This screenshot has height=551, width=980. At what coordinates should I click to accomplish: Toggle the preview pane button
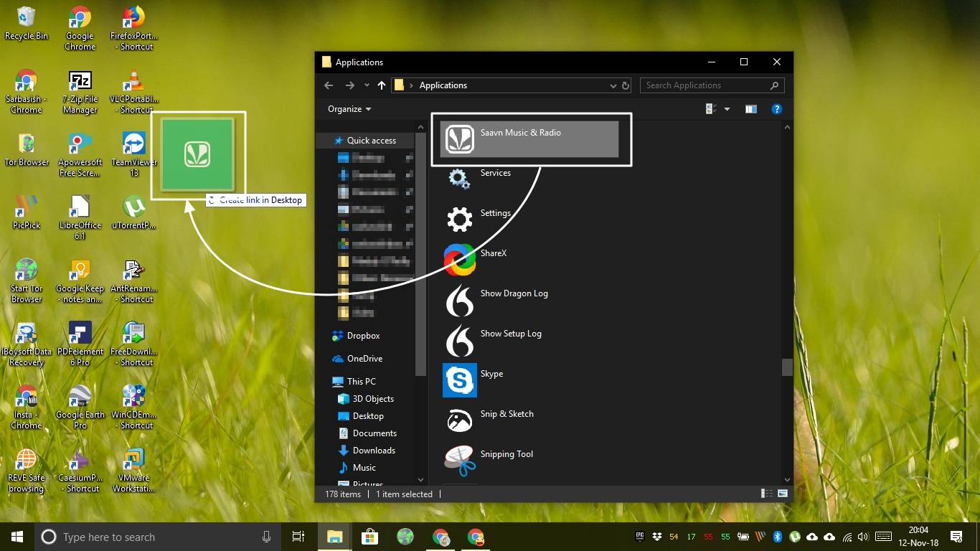(750, 109)
